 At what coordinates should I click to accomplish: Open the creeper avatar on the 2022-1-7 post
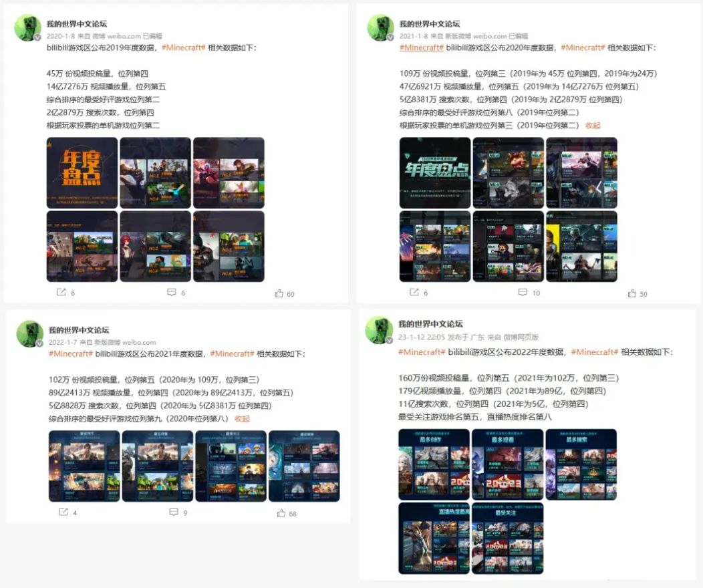[x=29, y=334]
